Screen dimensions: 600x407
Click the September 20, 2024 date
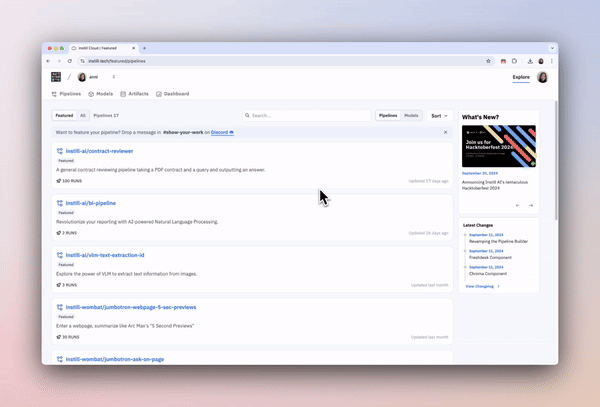479,173
